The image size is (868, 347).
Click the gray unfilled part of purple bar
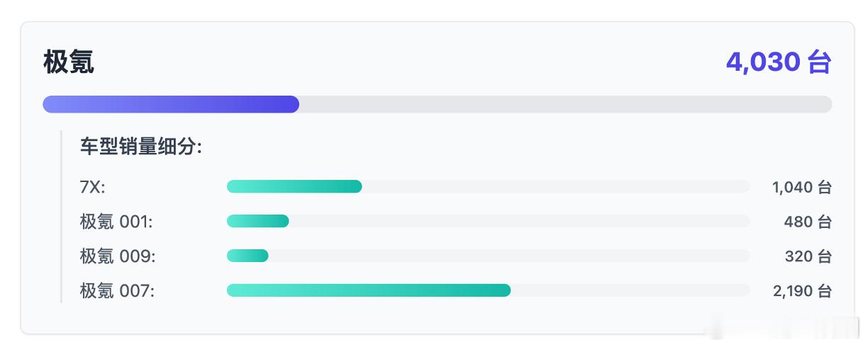pos(565,104)
